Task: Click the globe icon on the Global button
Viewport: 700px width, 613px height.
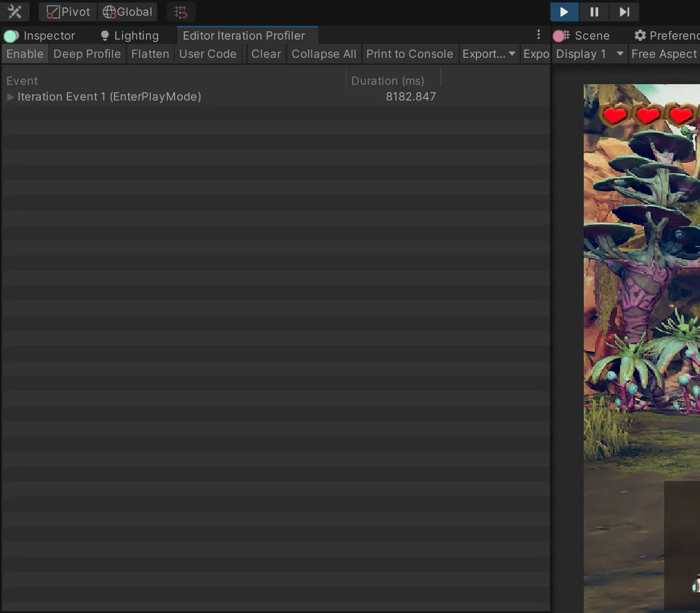Action: pos(110,11)
